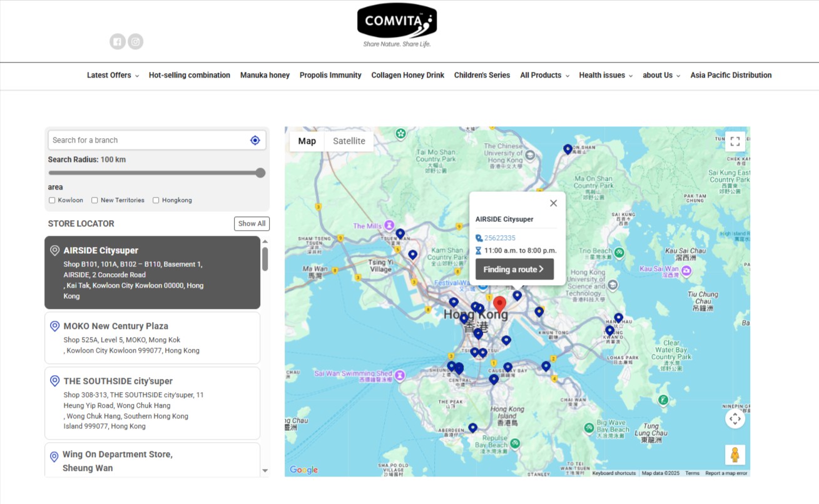Open the map fullscreen view icon
819x504 pixels.
click(735, 141)
